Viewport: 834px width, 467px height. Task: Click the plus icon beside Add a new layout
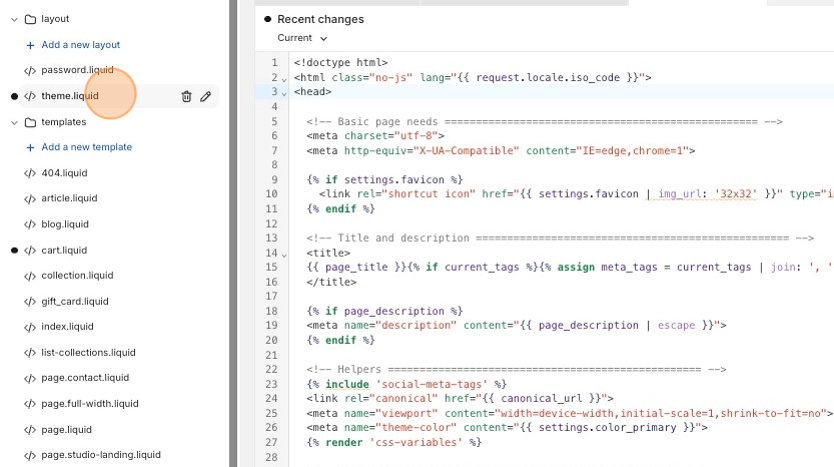[x=30, y=45]
